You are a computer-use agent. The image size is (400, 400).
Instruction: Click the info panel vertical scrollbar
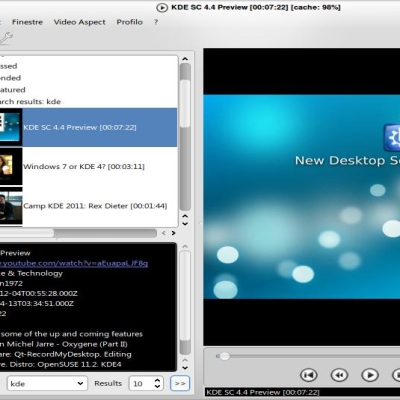point(185,303)
